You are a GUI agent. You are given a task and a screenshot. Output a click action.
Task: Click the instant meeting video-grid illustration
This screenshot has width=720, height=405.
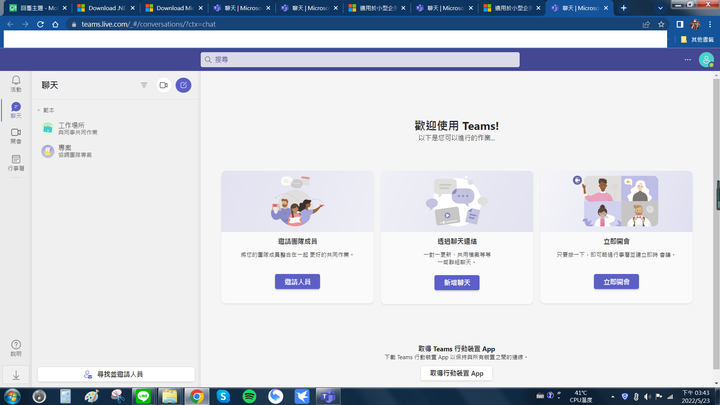[616, 201]
